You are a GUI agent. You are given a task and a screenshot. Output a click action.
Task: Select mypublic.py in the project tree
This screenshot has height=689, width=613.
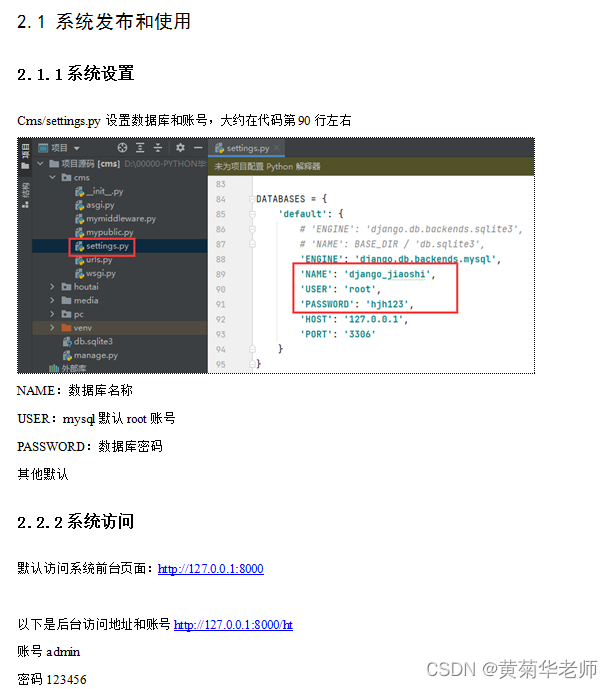pos(109,232)
